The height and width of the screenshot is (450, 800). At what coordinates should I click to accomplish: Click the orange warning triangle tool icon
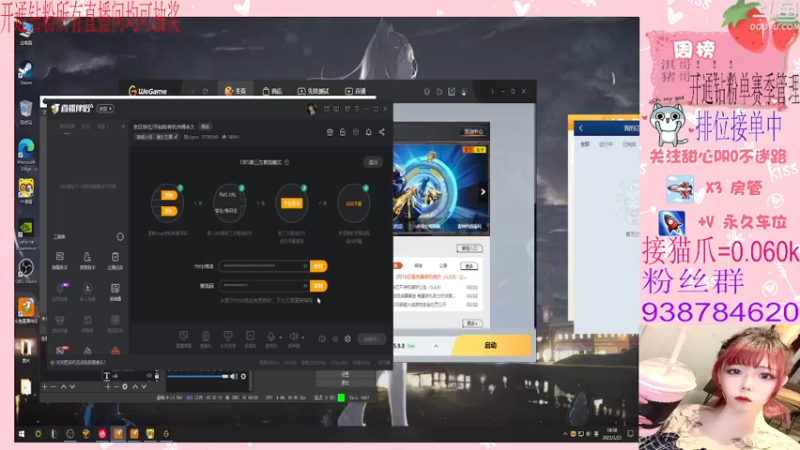[115, 351]
